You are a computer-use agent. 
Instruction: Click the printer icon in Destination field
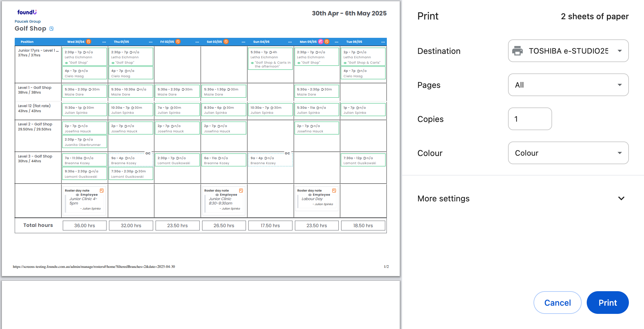(517, 51)
